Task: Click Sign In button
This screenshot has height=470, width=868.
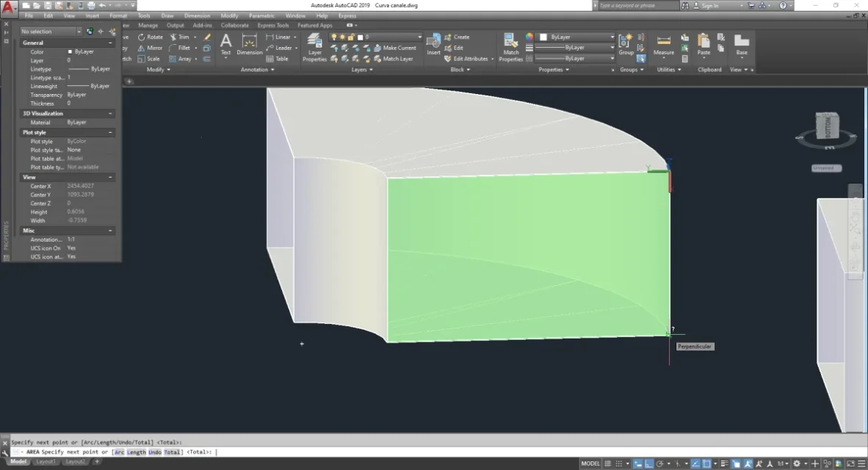Action: pos(706,6)
